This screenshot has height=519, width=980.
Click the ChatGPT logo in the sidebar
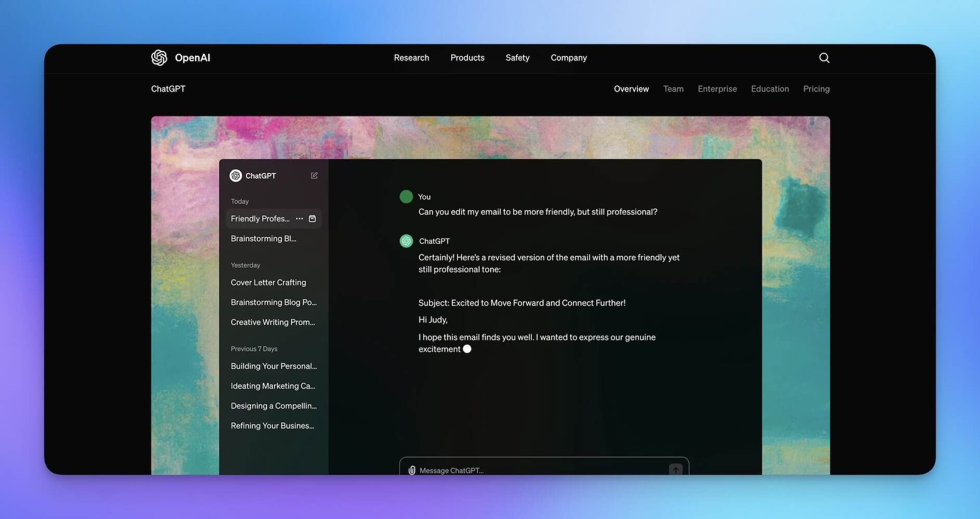[x=235, y=175]
